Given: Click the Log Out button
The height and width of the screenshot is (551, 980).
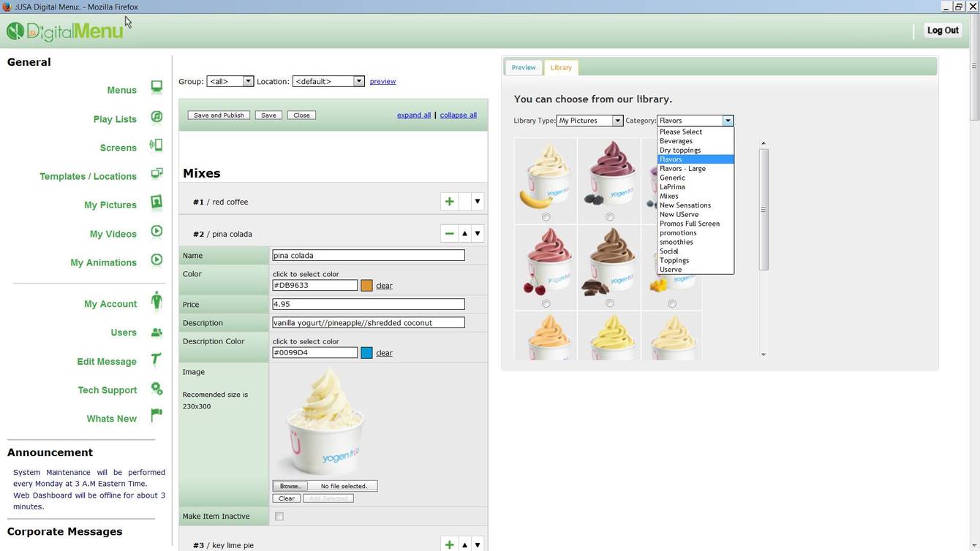Looking at the screenshot, I should click(943, 30).
